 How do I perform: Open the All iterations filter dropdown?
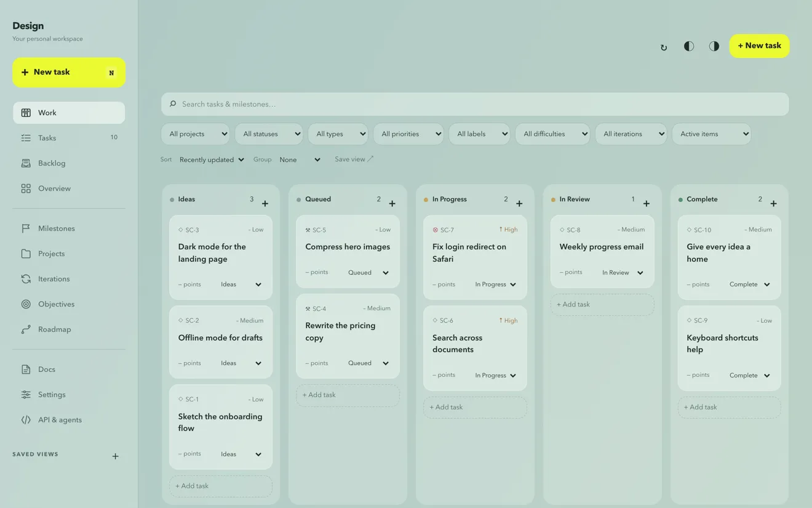tap(631, 134)
